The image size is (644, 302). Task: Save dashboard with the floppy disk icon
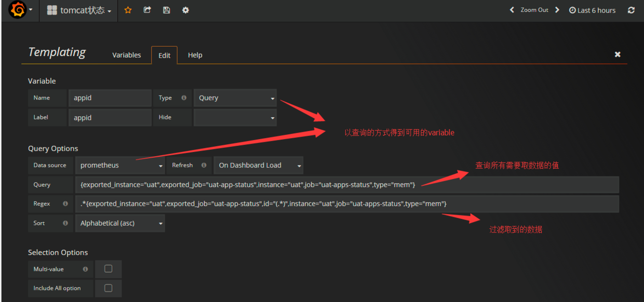tap(166, 10)
